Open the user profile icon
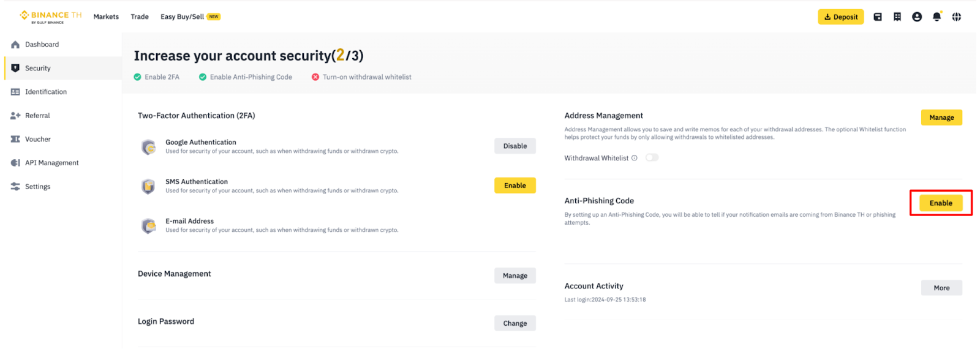Viewport: 980px width, 349px height. point(916,17)
